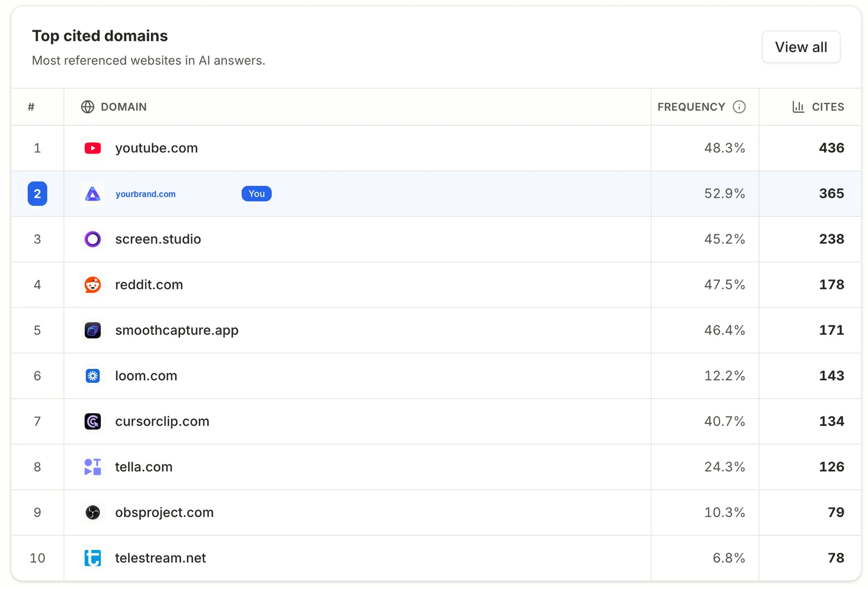Select the screen.studio domain name

click(x=158, y=239)
